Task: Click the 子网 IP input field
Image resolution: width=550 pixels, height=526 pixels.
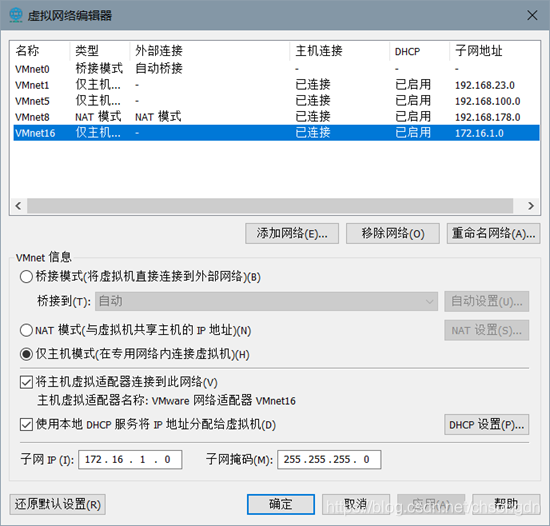Action: point(130,459)
